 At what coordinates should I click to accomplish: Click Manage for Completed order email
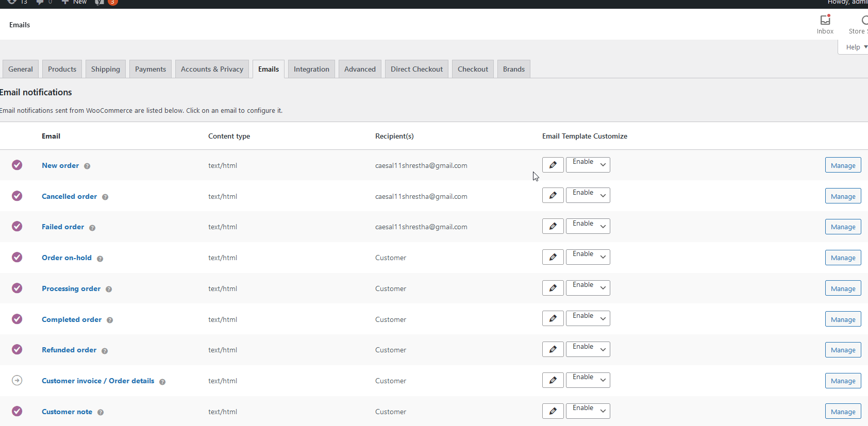(843, 319)
